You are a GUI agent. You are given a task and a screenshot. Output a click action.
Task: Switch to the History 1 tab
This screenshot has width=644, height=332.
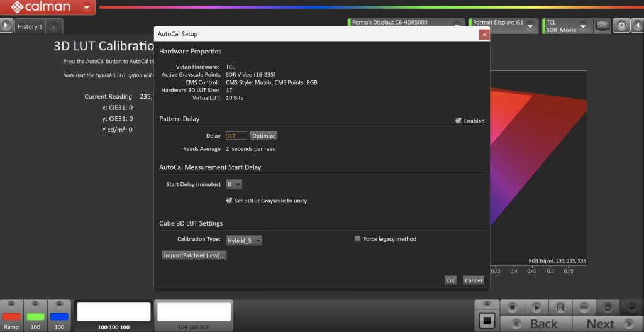[30, 26]
